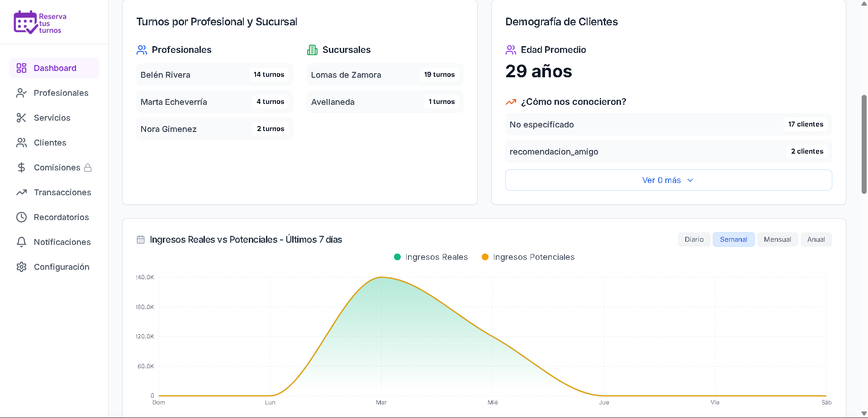Open Servicios using the scissors icon
Screen dimensions: 868x418
click(x=21, y=117)
